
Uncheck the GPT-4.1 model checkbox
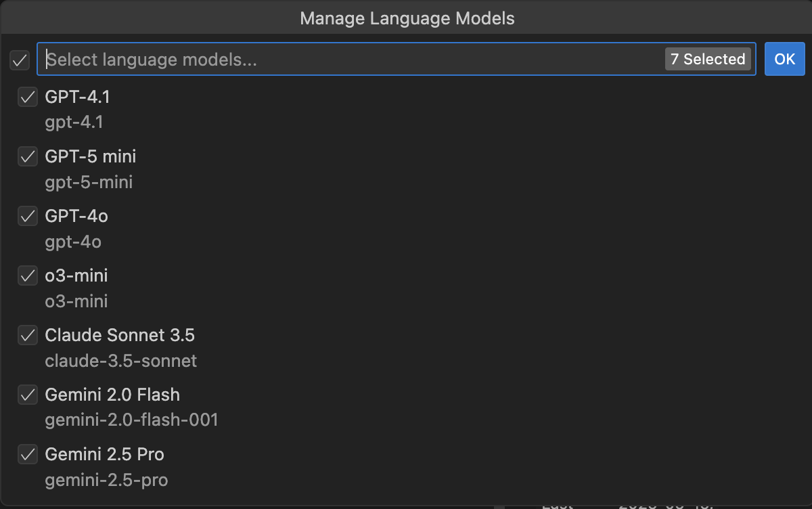point(28,97)
